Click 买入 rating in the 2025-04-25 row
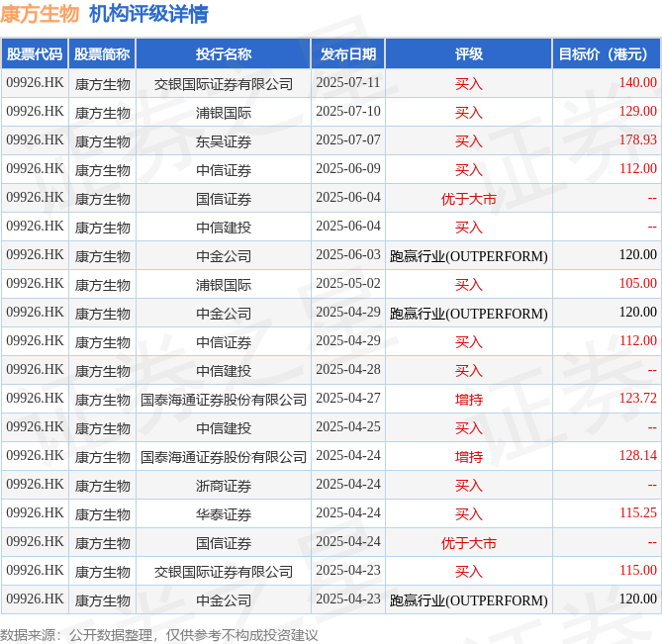The image size is (662, 644). point(469,428)
